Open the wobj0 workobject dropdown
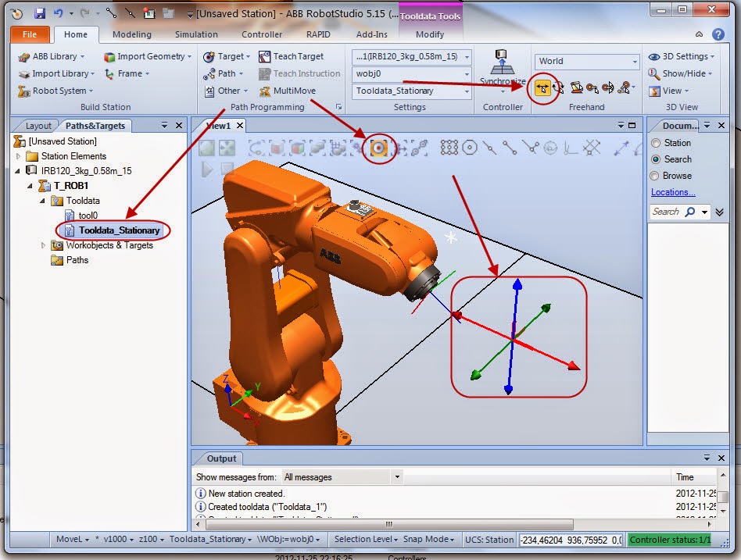 (467, 73)
